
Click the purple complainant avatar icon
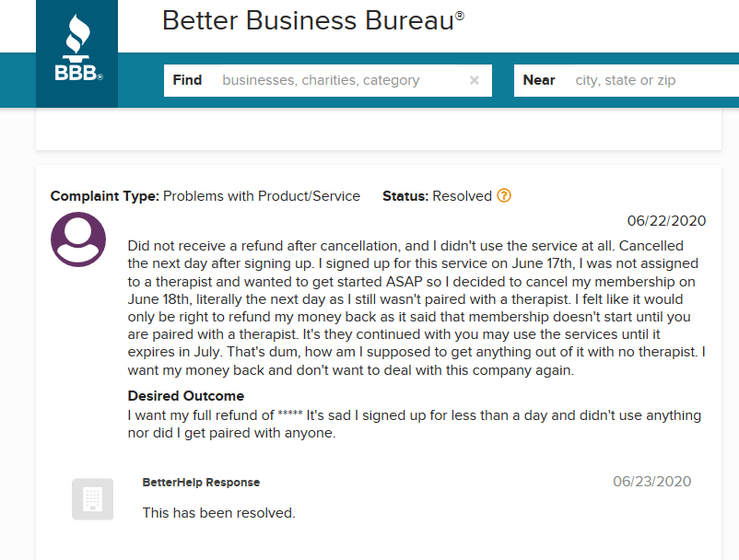point(78,239)
